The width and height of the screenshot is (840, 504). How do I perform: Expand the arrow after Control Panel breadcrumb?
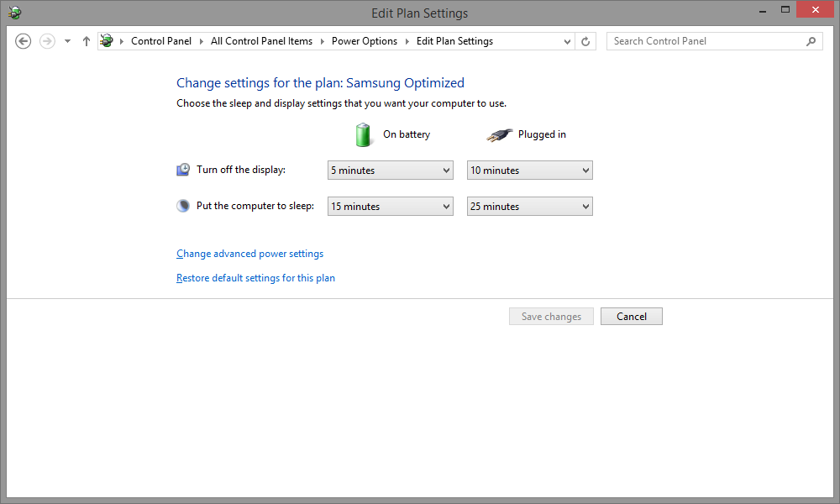(x=202, y=41)
